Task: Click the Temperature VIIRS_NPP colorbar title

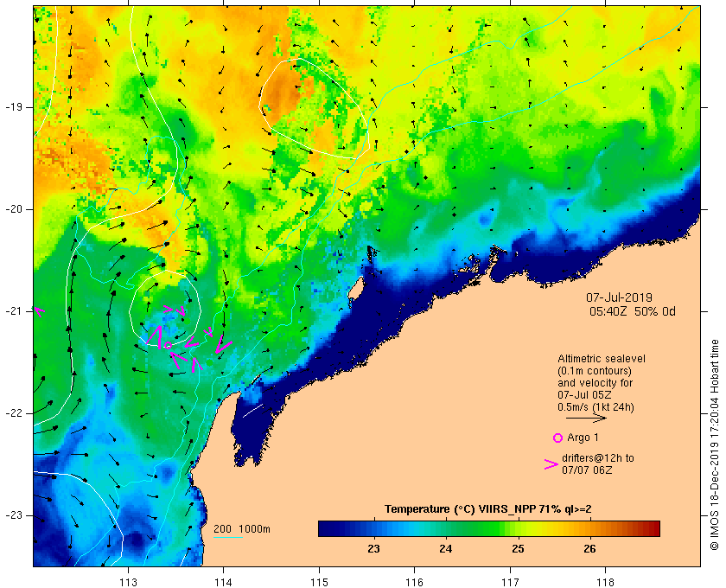Action: point(488,509)
